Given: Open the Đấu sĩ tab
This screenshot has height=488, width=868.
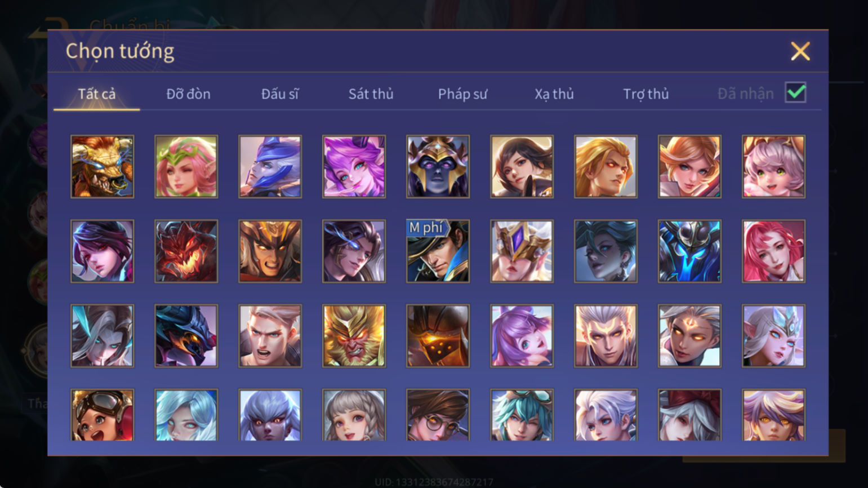Looking at the screenshot, I should (280, 94).
